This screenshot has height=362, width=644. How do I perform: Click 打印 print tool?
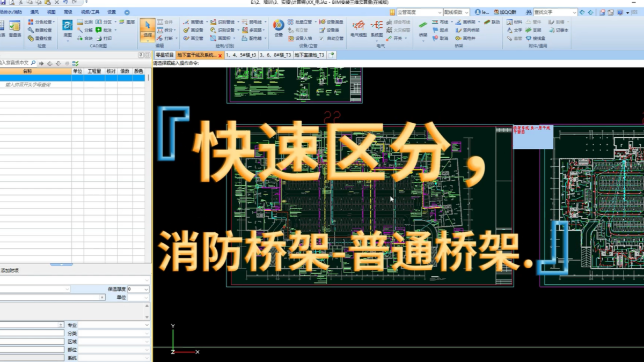[x=104, y=39]
